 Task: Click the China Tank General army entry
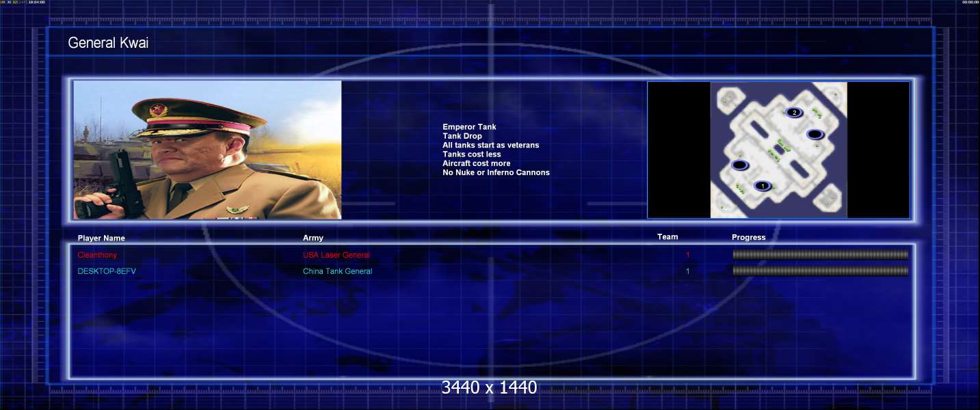pos(338,271)
